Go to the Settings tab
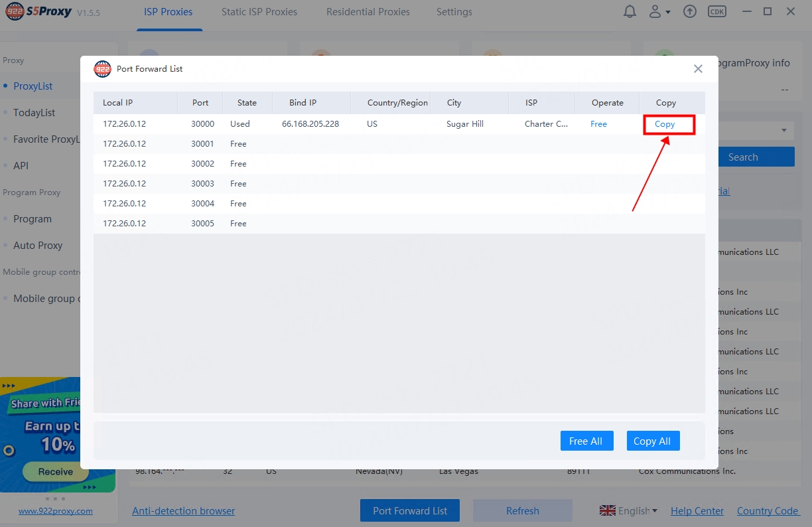This screenshot has height=527, width=812. pyautogui.click(x=454, y=12)
